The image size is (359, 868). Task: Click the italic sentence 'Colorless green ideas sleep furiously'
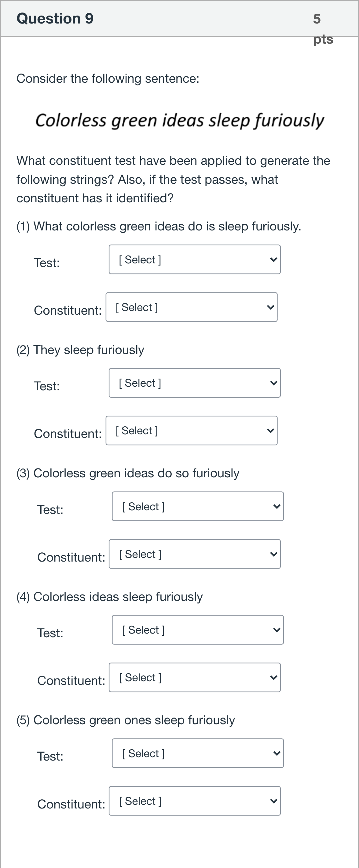click(180, 121)
